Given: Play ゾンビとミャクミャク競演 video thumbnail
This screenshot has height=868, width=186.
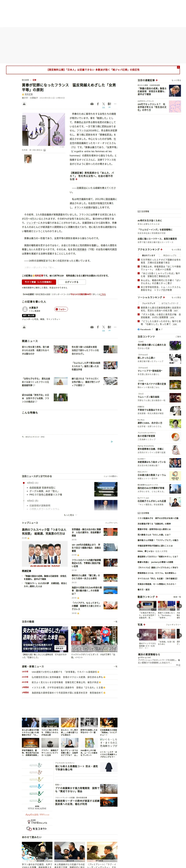Looking at the screenshot, I should tap(94, 639).
